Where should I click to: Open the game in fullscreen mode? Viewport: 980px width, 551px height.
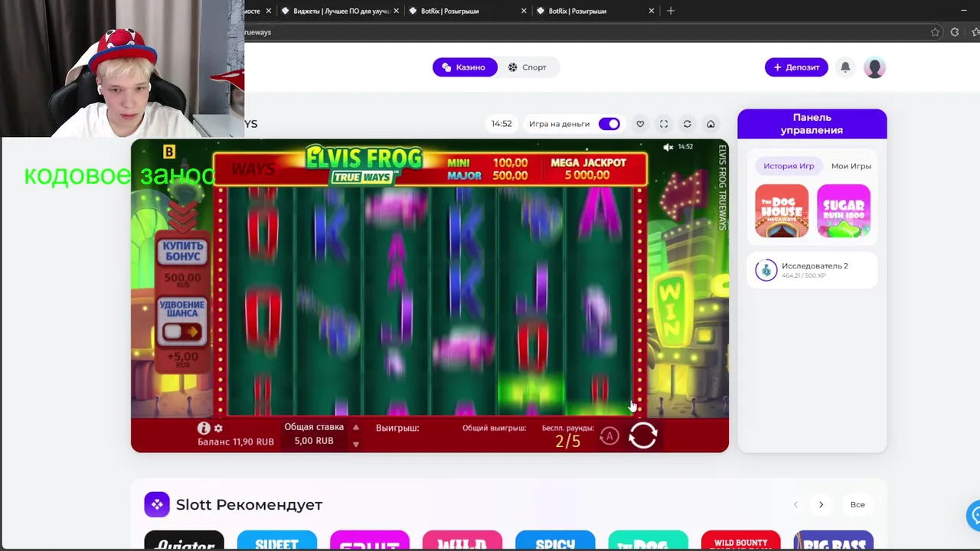coord(664,124)
